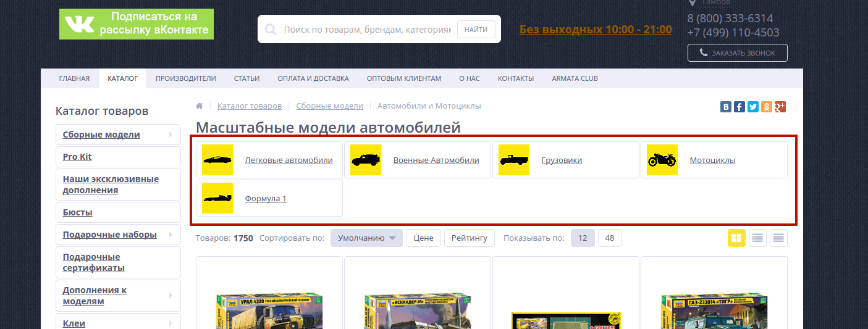
Task: Open the КОНТАКТЫ menu item
Action: 516,78
